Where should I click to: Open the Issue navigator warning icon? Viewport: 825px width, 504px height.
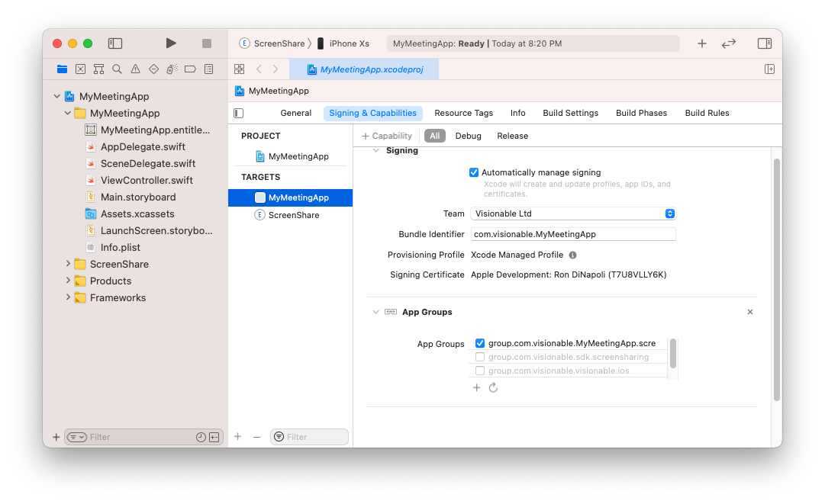[135, 69]
